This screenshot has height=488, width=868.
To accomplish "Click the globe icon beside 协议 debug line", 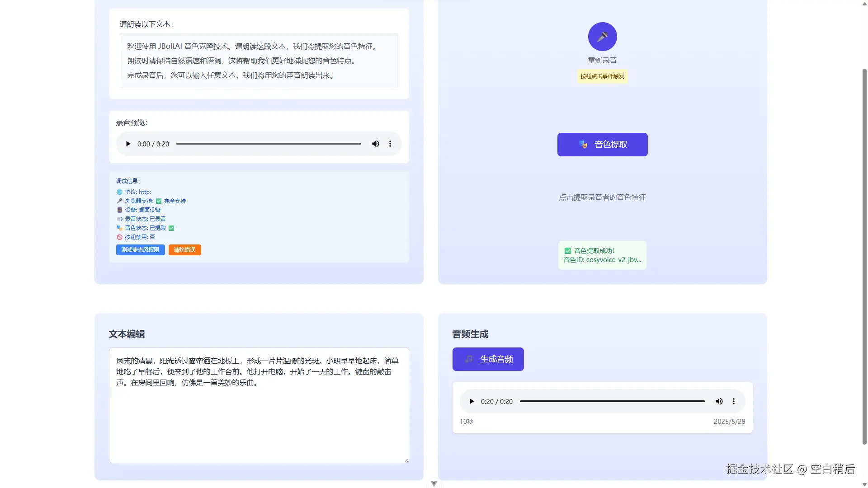I will click(119, 192).
